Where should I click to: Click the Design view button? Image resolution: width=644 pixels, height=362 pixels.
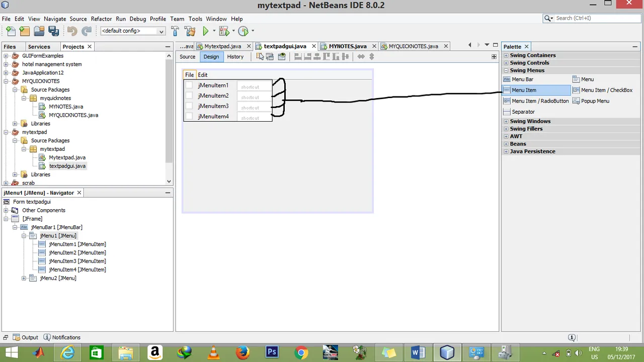211,57
